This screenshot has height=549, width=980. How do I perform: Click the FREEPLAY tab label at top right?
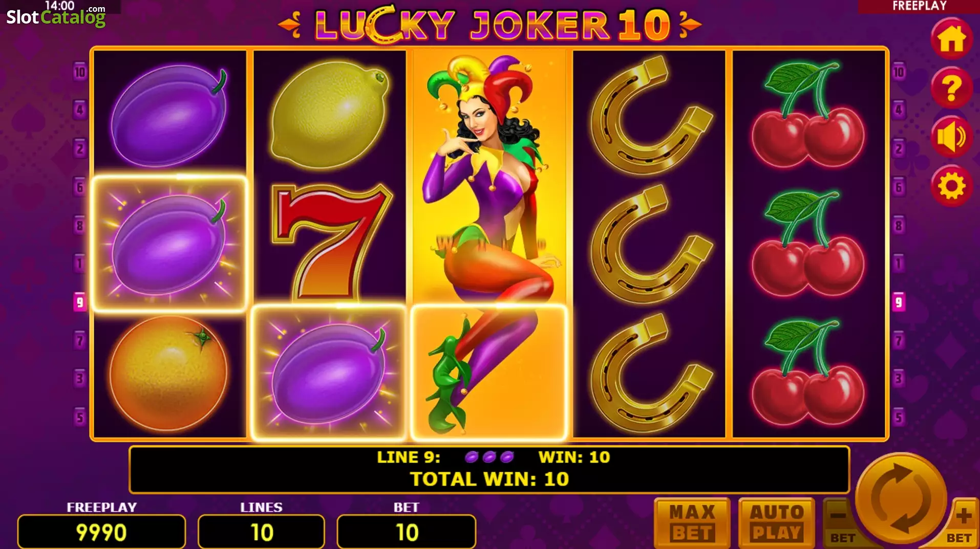920,6
